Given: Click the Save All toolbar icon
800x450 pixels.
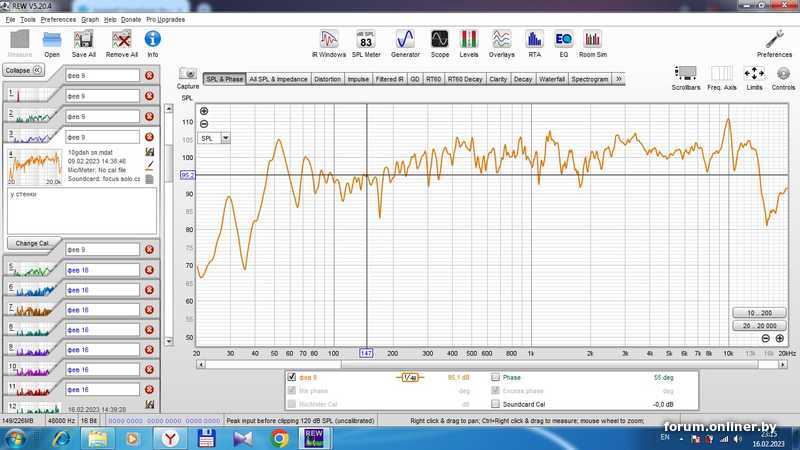Looking at the screenshot, I should coord(84,41).
